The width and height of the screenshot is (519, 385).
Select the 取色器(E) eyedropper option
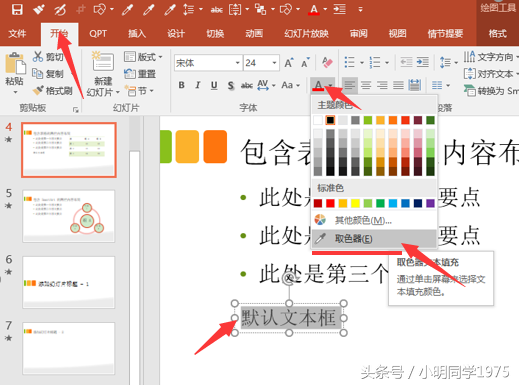pos(374,239)
